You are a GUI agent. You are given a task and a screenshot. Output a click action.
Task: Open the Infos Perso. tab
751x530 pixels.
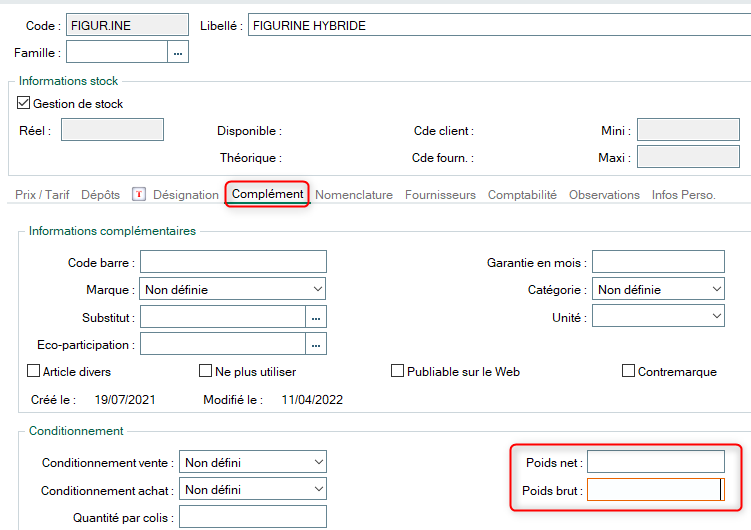click(683, 195)
